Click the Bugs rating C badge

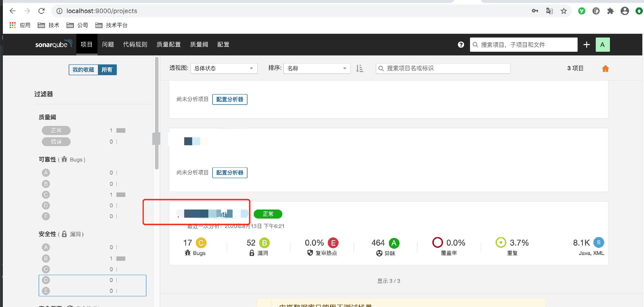coord(201,243)
